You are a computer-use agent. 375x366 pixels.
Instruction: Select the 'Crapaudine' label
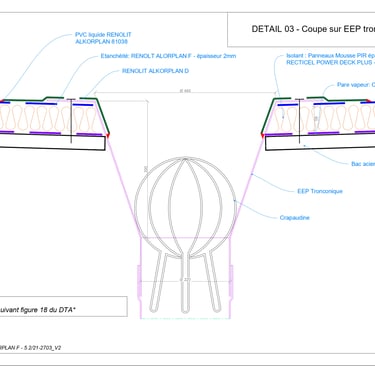click(295, 218)
